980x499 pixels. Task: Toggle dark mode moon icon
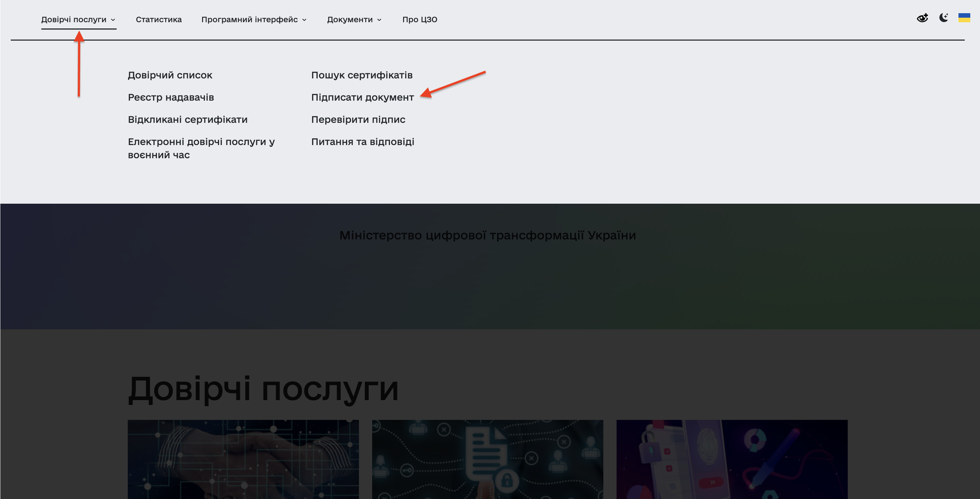coord(944,17)
